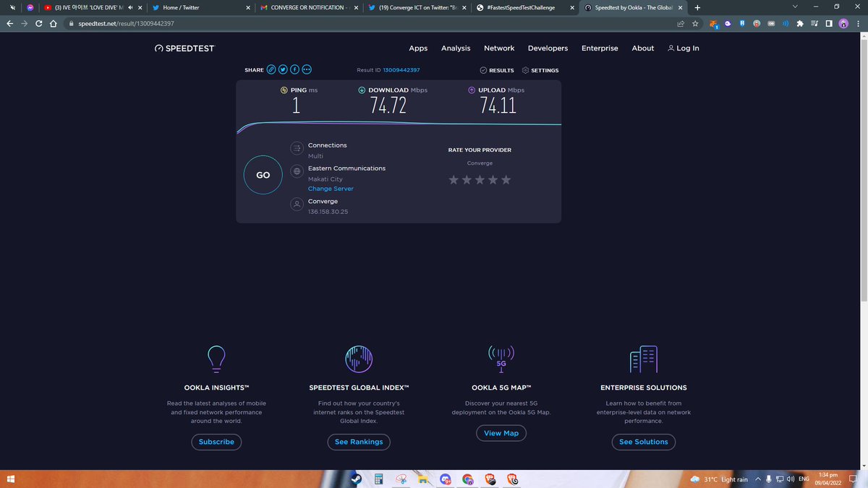
Task: Expand the tab search dropdown arrow
Action: [796, 7]
